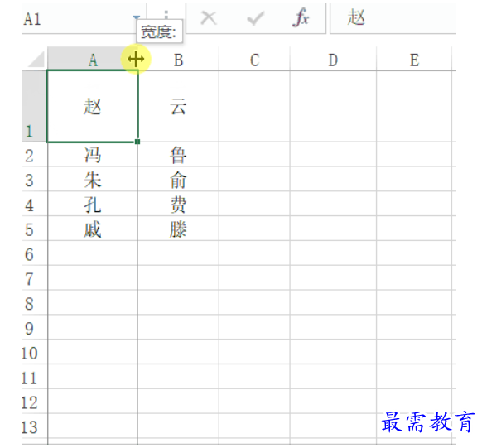Select column C header

coord(254,60)
